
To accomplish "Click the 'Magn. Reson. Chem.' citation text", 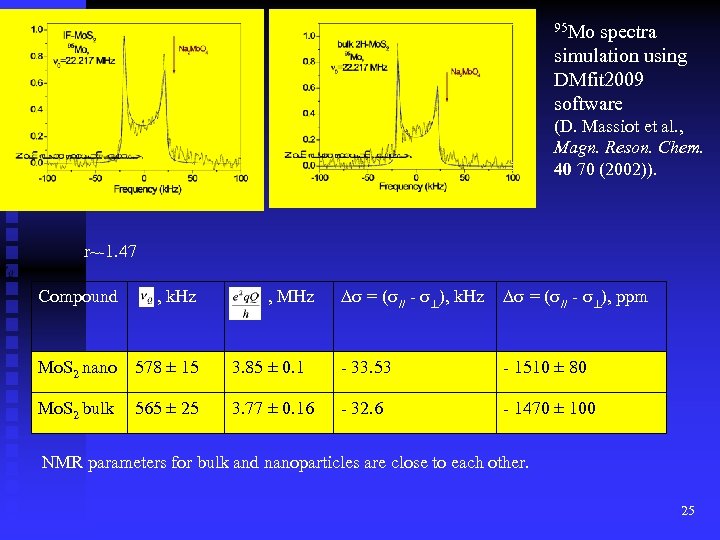I will 628,148.
